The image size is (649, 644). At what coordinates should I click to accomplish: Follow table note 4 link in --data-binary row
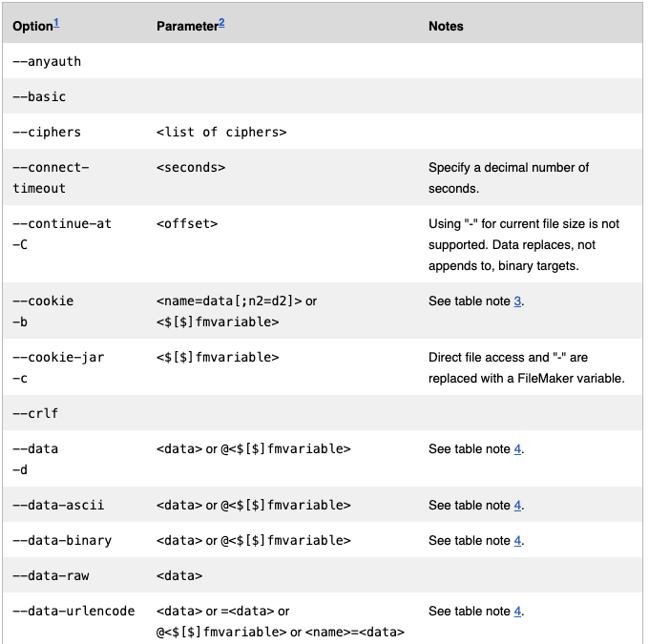pyautogui.click(x=517, y=540)
